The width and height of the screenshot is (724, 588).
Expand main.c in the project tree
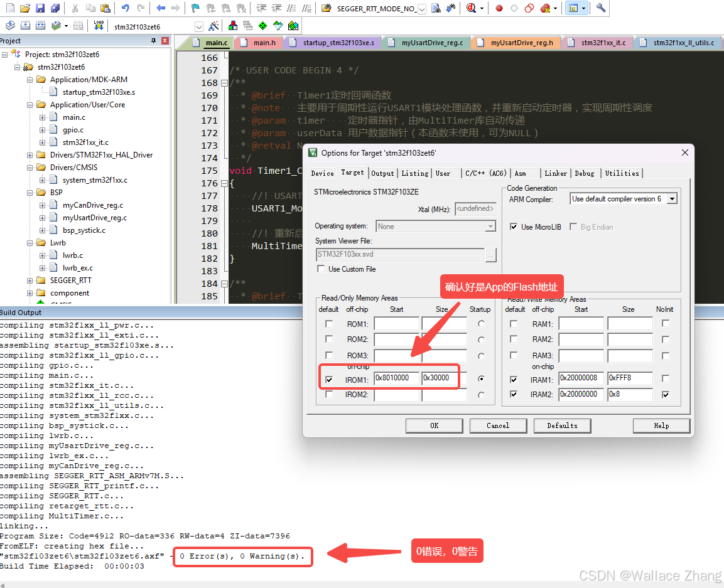[x=43, y=117]
